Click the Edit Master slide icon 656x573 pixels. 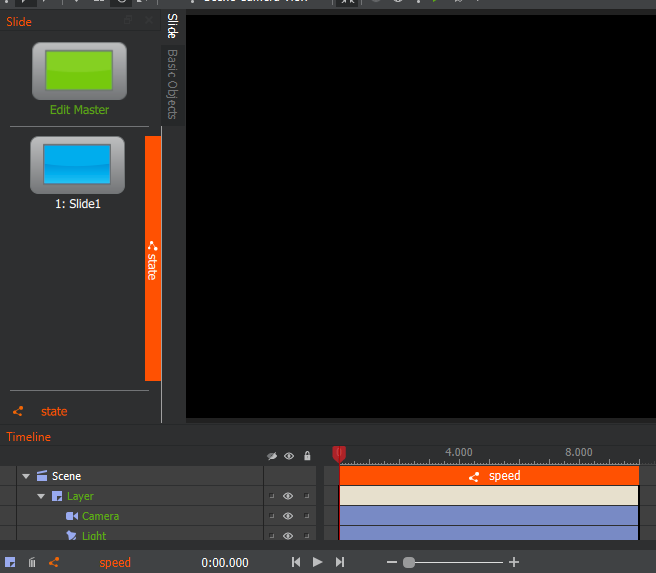(x=79, y=71)
